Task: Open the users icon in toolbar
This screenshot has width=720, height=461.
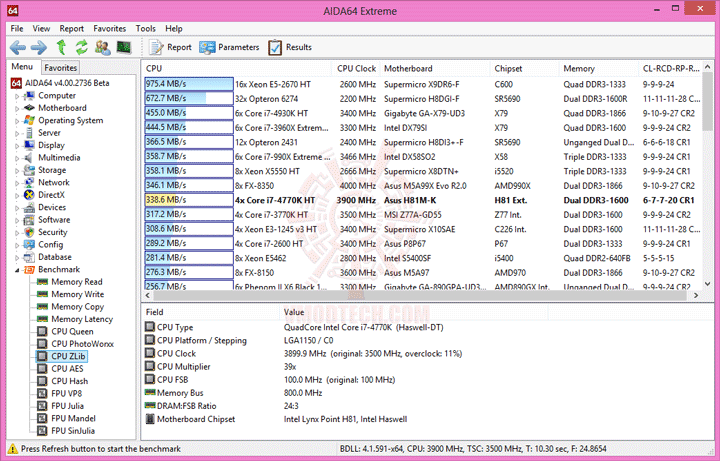Action: click(102, 47)
